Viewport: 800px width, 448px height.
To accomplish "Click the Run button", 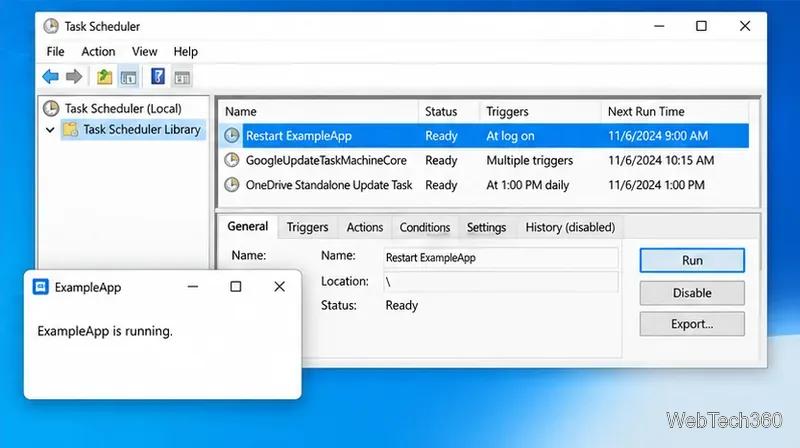I will pyautogui.click(x=692, y=260).
